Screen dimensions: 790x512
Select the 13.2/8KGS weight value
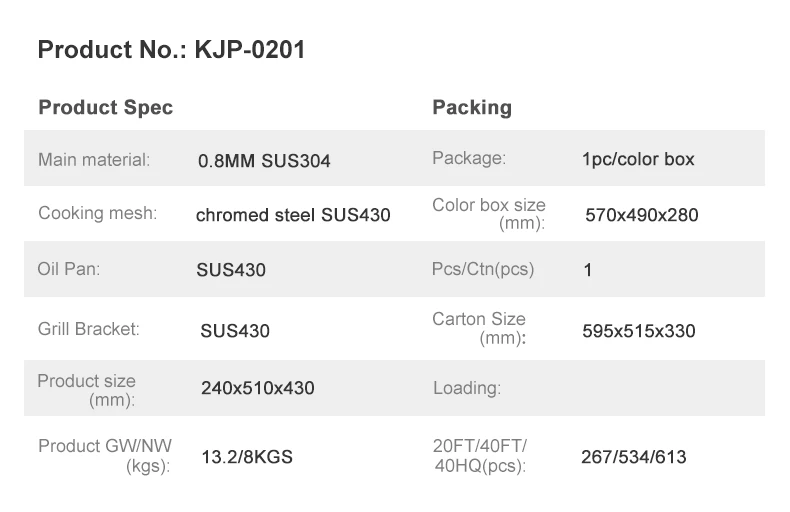(x=247, y=457)
